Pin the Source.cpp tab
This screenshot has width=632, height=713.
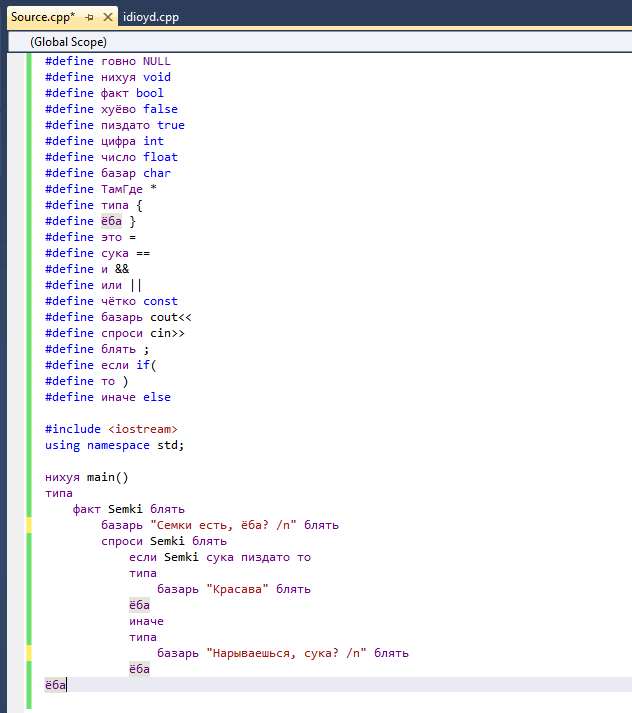point(89,17)
